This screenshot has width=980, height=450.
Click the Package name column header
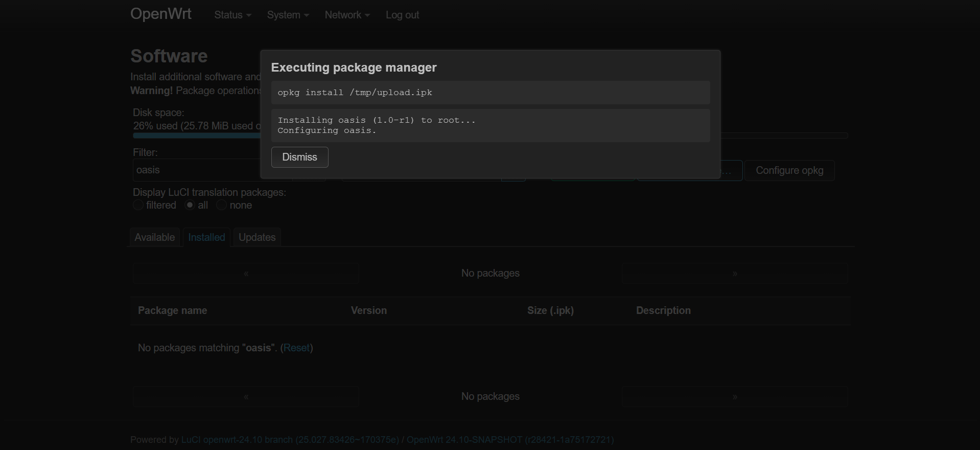click(172, 310)
